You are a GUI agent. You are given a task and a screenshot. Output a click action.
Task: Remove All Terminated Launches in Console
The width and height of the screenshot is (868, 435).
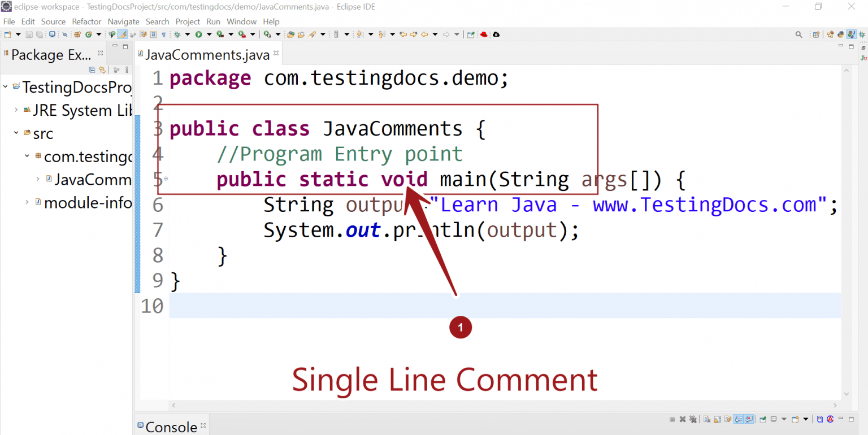(693, 419)
